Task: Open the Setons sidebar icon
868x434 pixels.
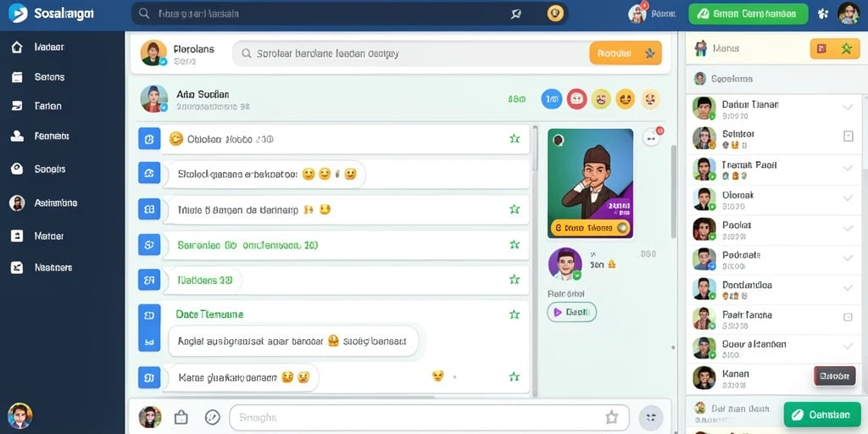Action: click(x=17, y=77)
